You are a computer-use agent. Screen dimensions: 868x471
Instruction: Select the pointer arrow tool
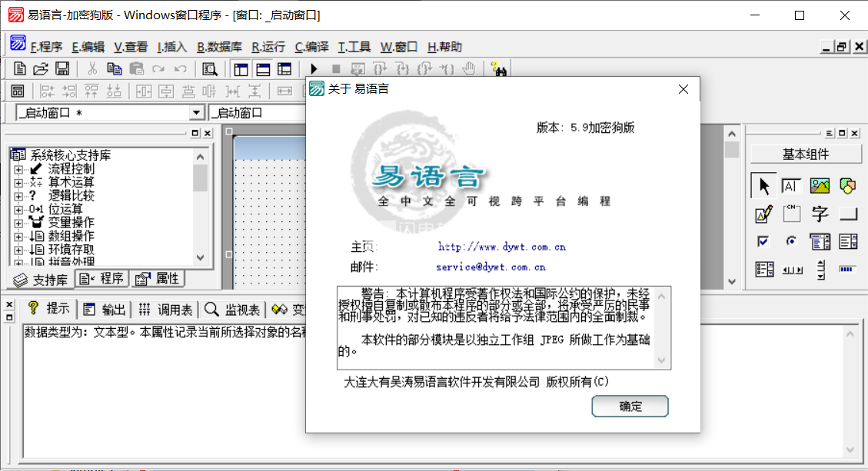[x=764, y=185]
